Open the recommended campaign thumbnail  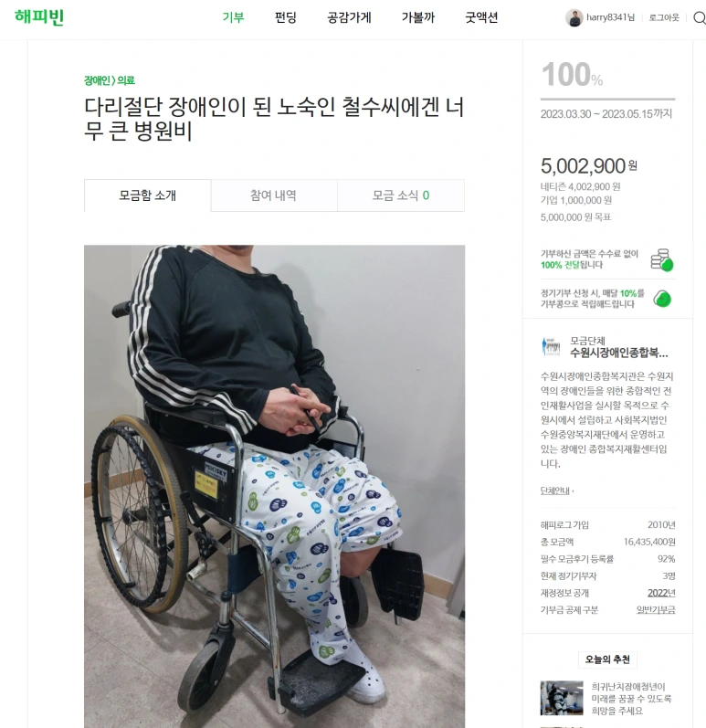pyautogui.click(x=562, y=698)
